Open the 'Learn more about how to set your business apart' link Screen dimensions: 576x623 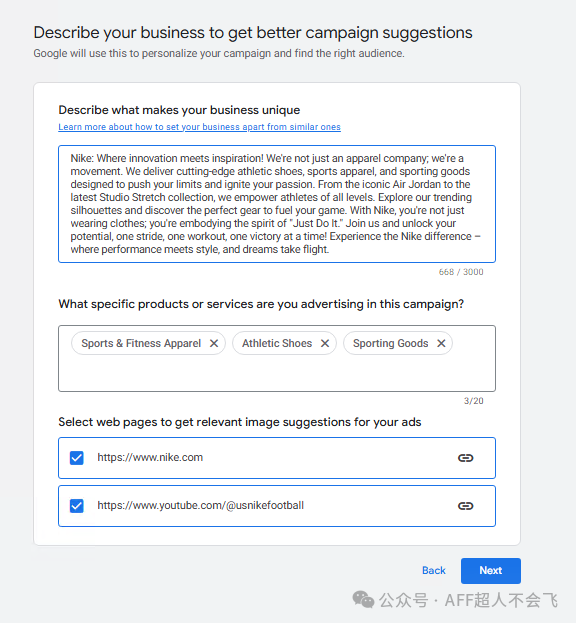click(x=199, y=127)
